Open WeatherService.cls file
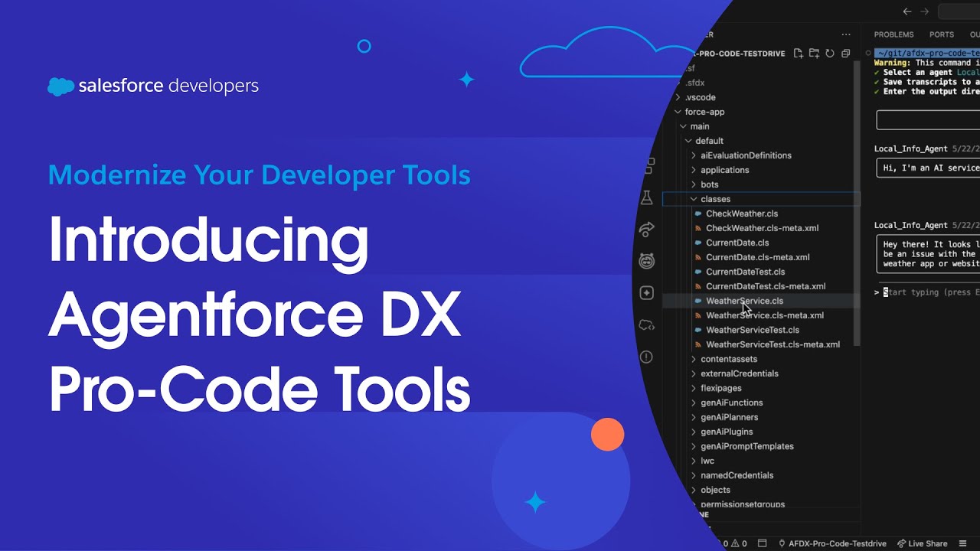This screenshot has width=980, height=551. point(744,301)
